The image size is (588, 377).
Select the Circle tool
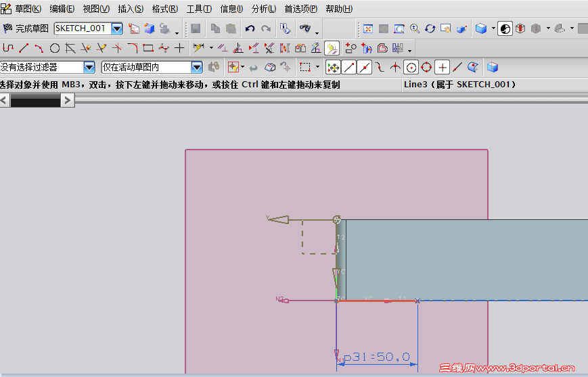55,48
